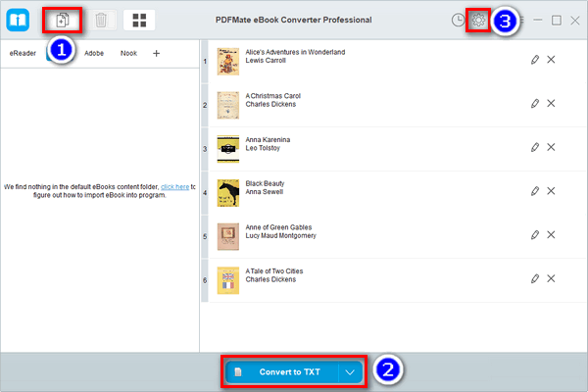
Task: Remove A Christmas Carol from list
Action: pyautogui.click(x=551, y=104)
